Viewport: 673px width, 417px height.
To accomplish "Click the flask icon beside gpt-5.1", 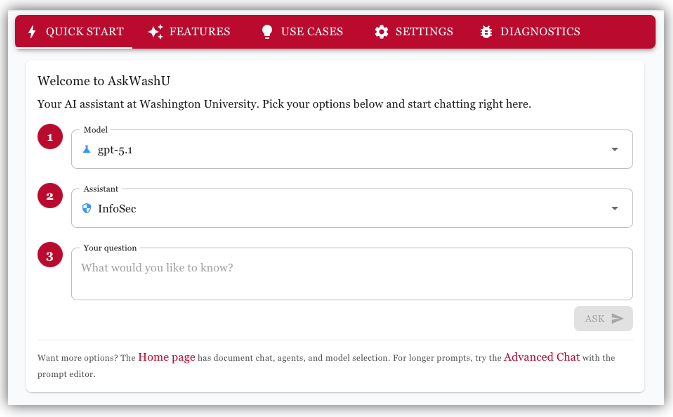I will point(87,149).
